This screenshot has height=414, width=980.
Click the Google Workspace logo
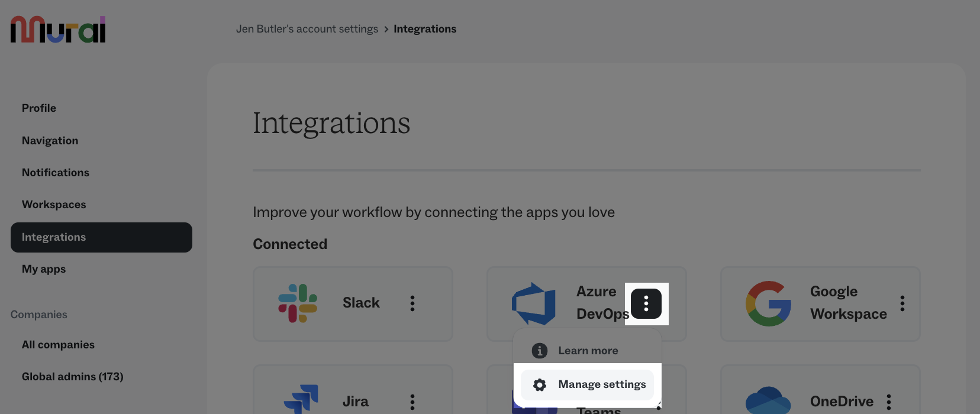coord(768,303)
